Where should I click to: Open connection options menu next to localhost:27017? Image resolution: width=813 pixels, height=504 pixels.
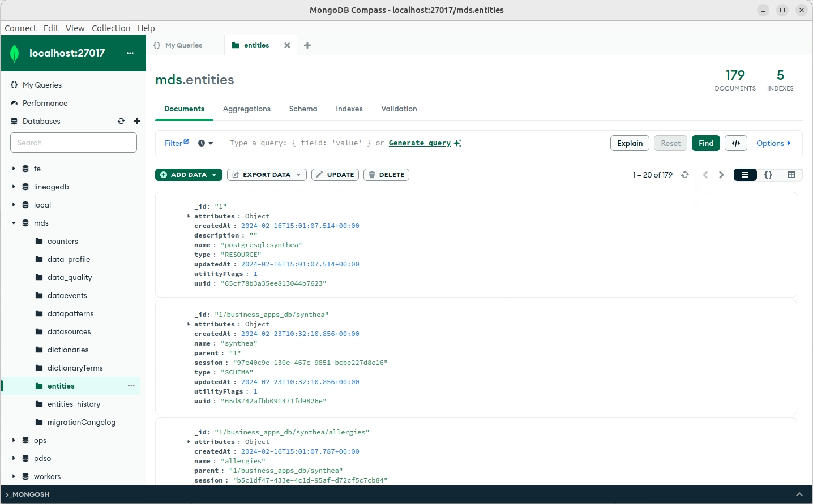click(x=130, y=53)
